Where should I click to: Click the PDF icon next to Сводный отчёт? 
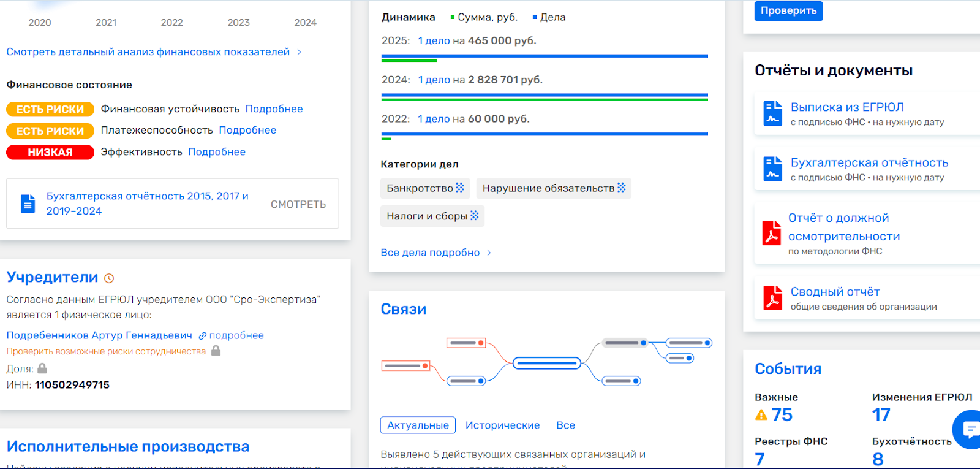(772, 298)
